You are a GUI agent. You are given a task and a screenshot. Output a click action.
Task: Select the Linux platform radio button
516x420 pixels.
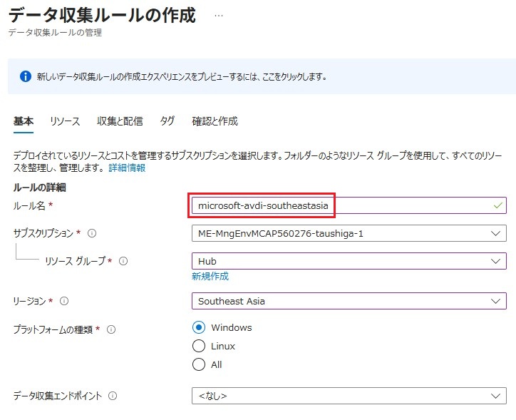(x=199, y=346)
